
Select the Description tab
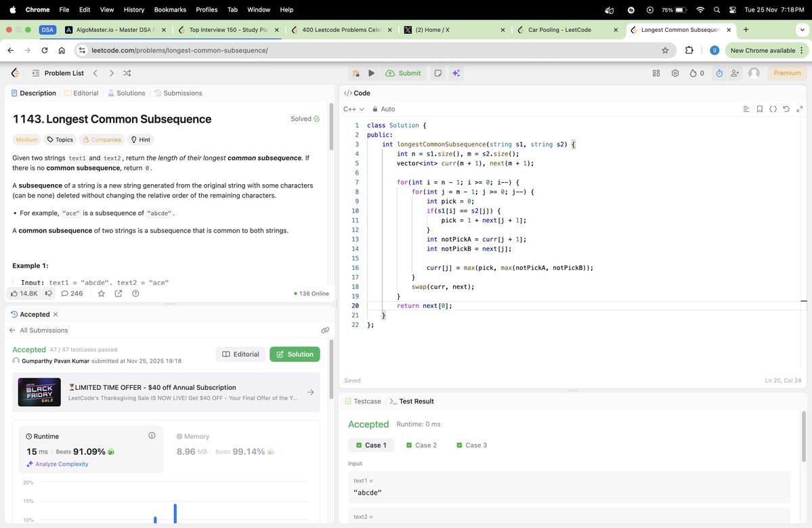coord(33,93)
